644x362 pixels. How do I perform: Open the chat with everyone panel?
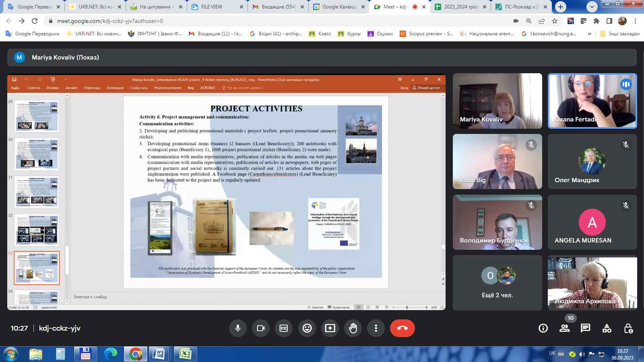[x=585, y=328]
